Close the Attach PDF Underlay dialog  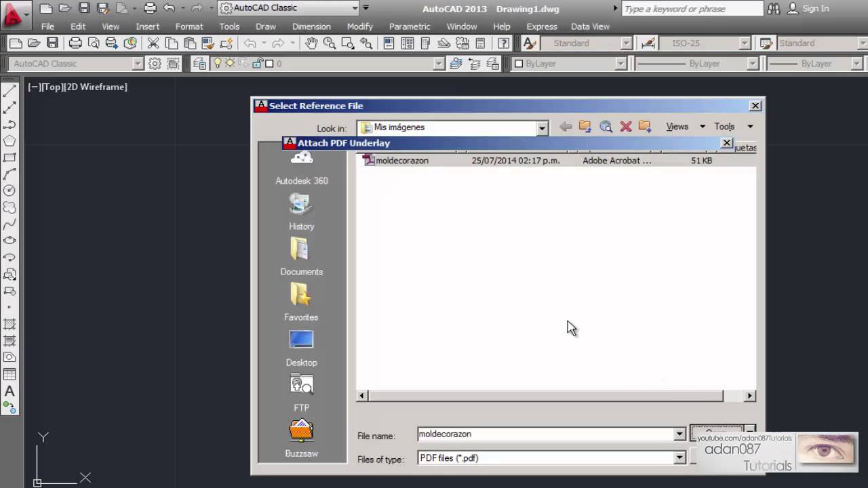click(x=727, y=143)
